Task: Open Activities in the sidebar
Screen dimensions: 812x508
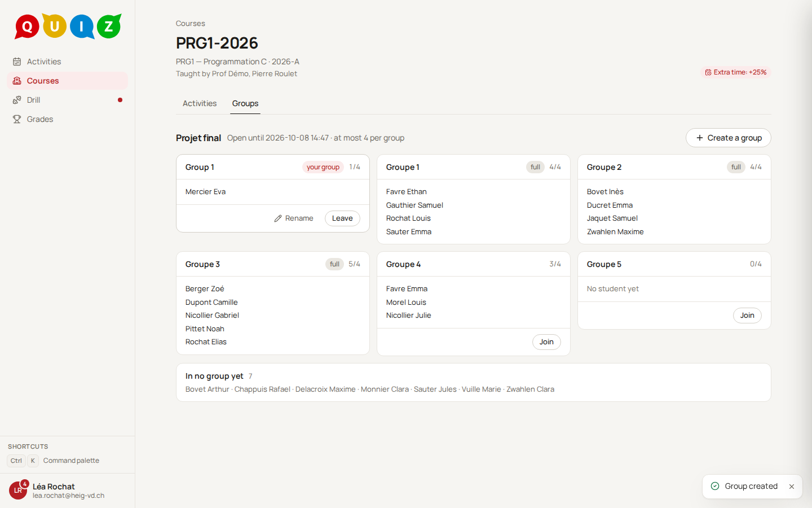Action: pos(68,62)
